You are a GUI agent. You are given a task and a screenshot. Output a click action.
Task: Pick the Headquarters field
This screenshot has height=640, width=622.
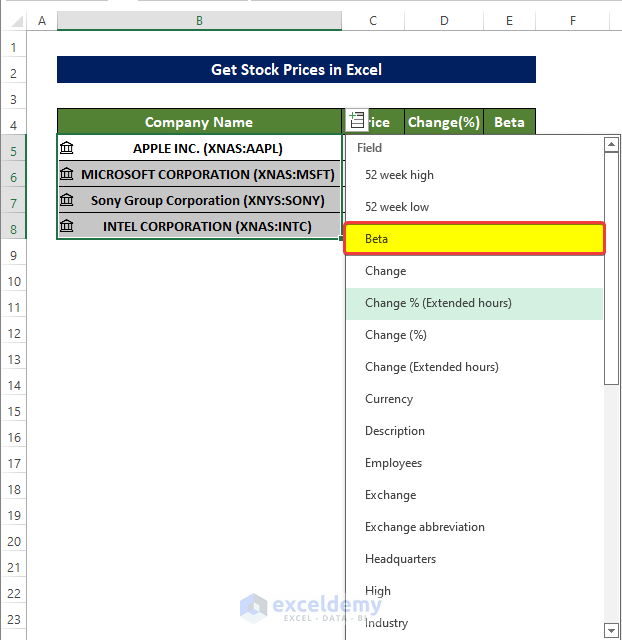pyautogui.click(x=474, y=559)
